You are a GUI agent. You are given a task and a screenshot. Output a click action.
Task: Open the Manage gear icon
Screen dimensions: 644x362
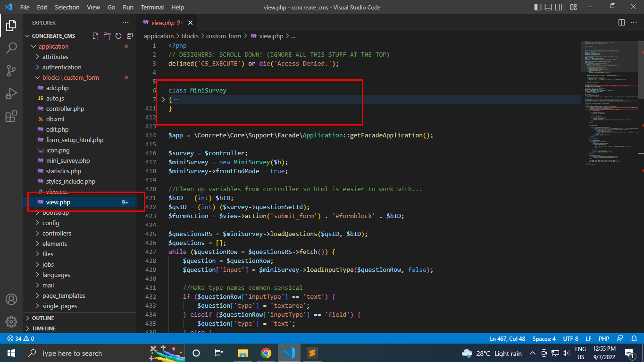[11, 322]
